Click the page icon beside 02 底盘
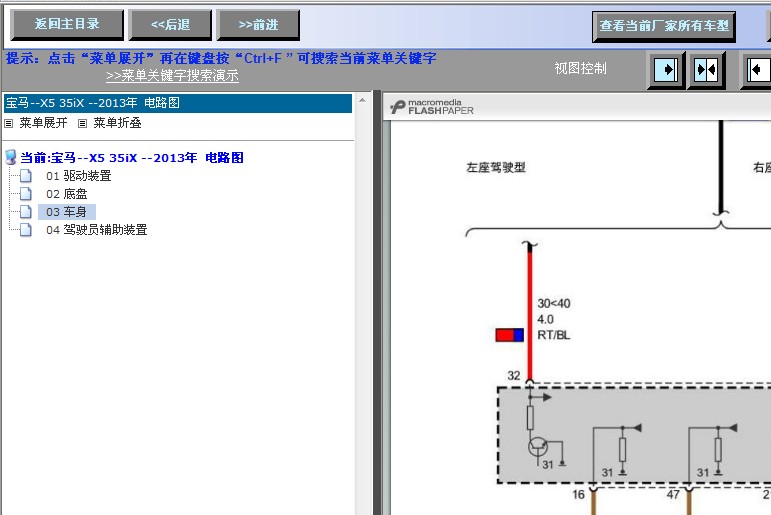The width and height of the screenshot is (771, 515). tap(26, 194)
